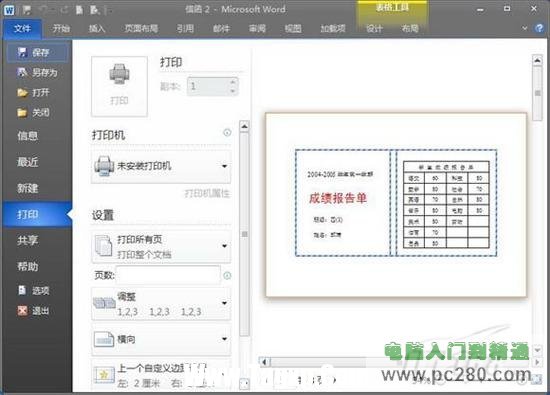The height and width of the screenshot is (395, 550).
Task: Select Print (打印) in the sidebar
Action: pos(36,214)
